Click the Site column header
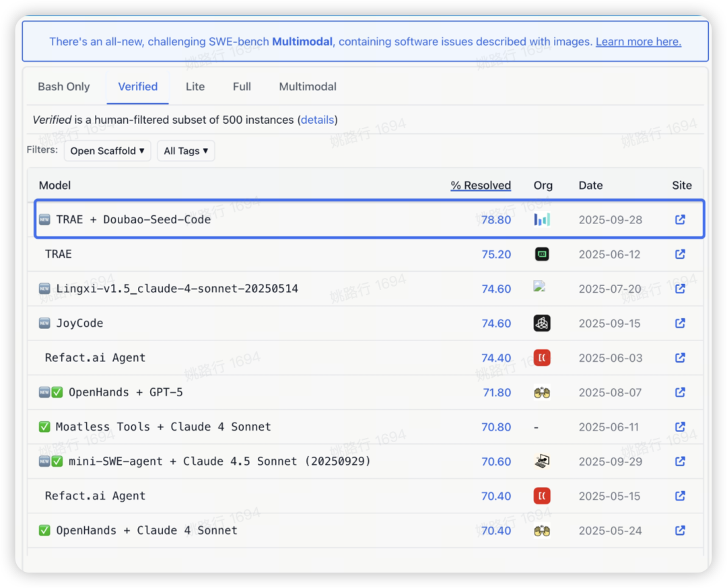This screenshot has width=727, height=588. pos(681,185)
